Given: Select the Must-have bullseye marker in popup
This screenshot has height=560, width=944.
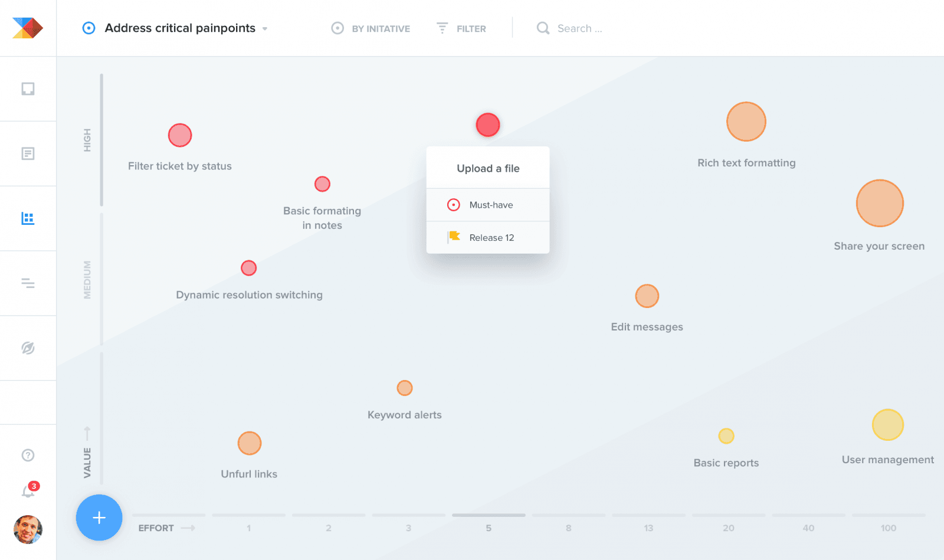Looking at the screenshot, I should click(x=453, y=205).
